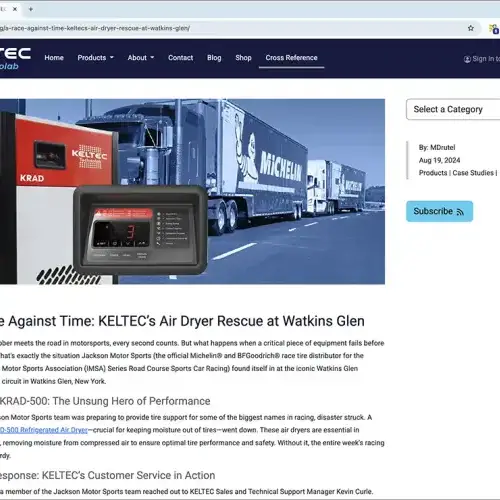500x500 pixels.
Task: Click the Michelin trucks hero image
Action: (192, 192)
